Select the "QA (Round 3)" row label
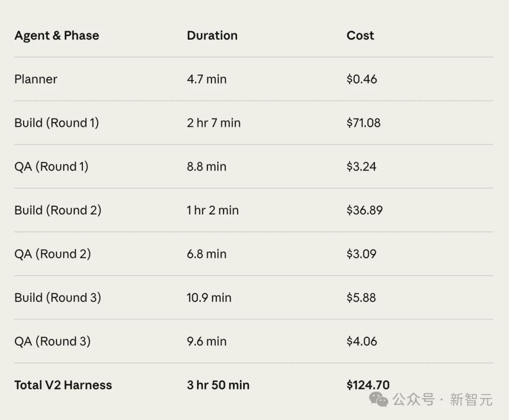Viewport: 509px width, 420px height. (52, 341)
